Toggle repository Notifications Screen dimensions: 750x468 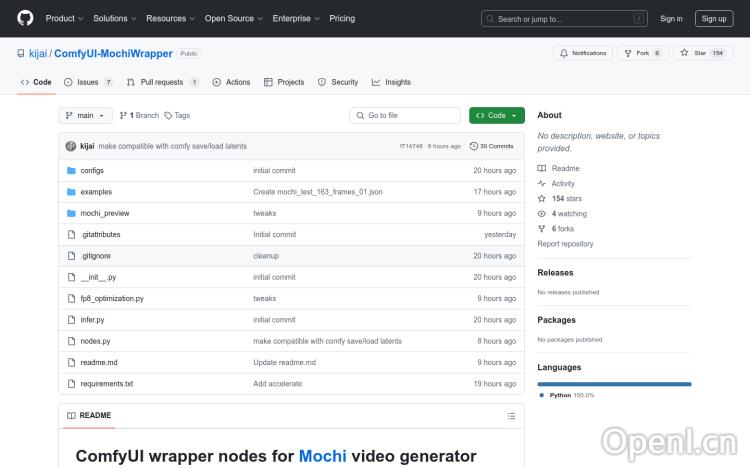[583, 53]
